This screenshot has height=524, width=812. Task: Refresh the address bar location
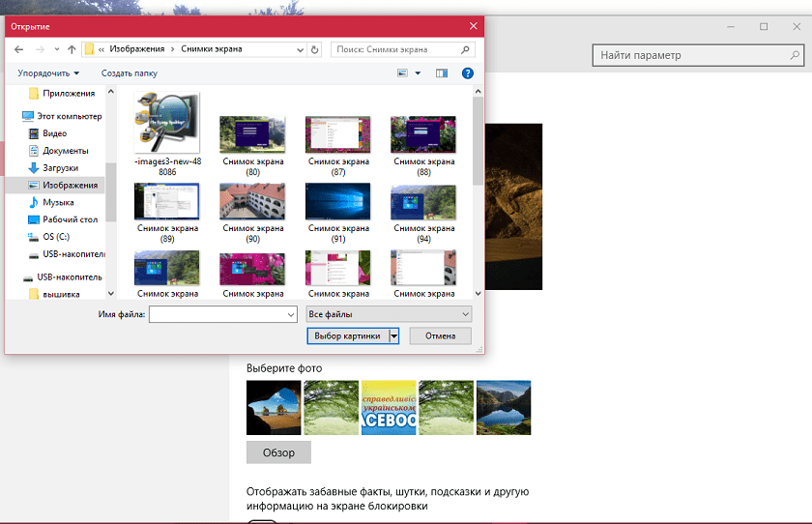coord(315,49)
